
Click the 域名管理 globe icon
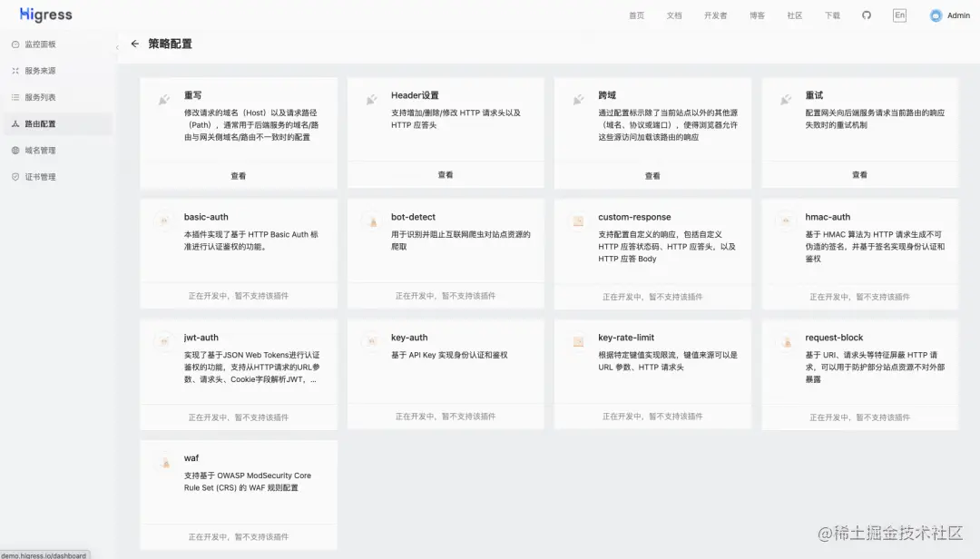[15, 150]
